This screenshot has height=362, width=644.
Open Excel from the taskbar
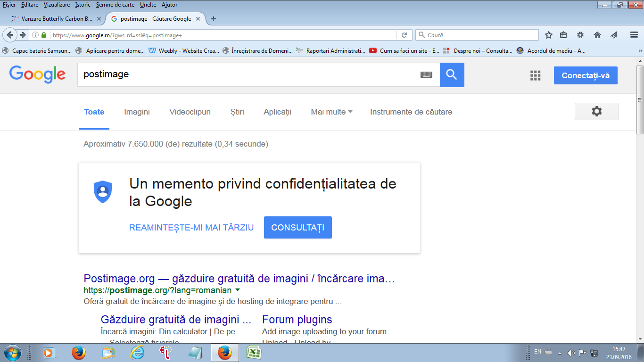(x=254, y=353)
